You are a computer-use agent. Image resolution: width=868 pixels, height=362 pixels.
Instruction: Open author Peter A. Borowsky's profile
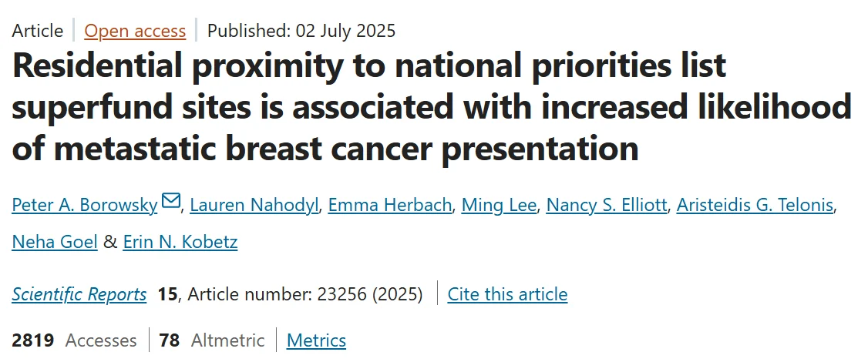(85, 205)
